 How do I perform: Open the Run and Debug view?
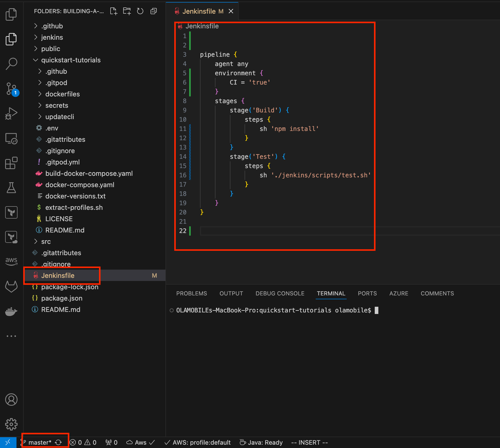(x=11, y=114)
